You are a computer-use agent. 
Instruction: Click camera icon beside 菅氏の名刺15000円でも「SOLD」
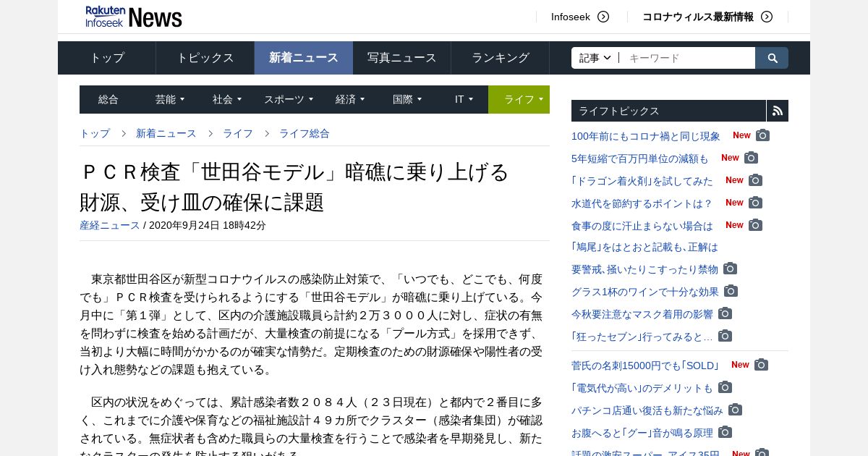[761, 365]
